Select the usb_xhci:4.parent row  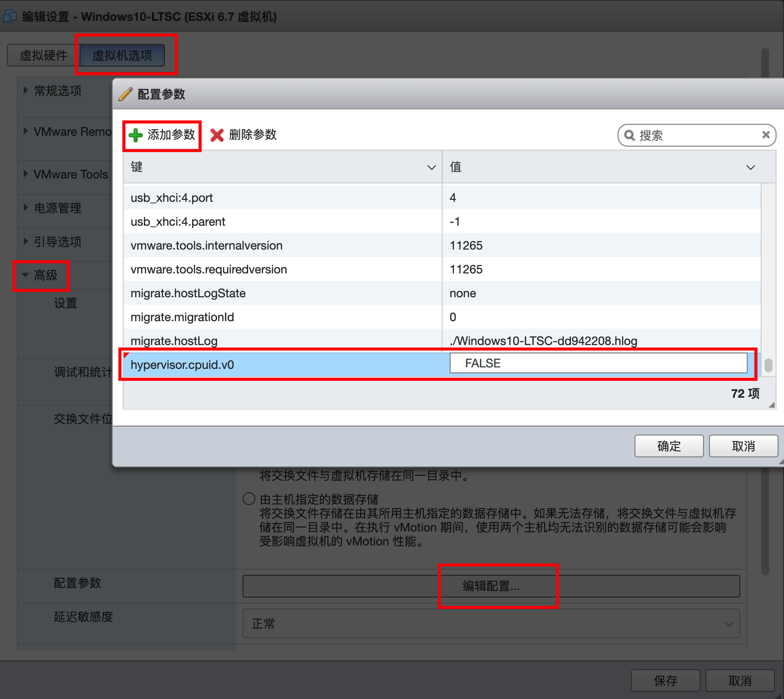pos(442,221)
